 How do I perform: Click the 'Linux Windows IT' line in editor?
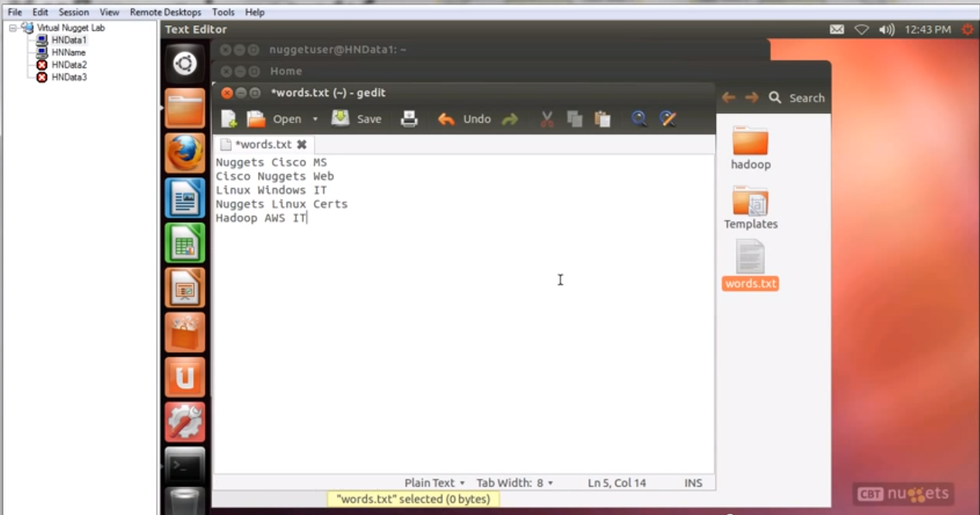click(271, 190)
